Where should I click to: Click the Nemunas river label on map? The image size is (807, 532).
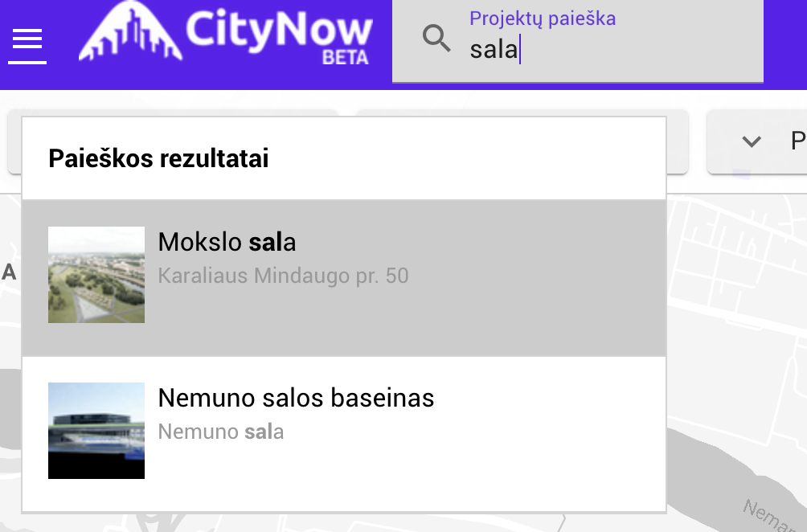(x=773, y=516)
